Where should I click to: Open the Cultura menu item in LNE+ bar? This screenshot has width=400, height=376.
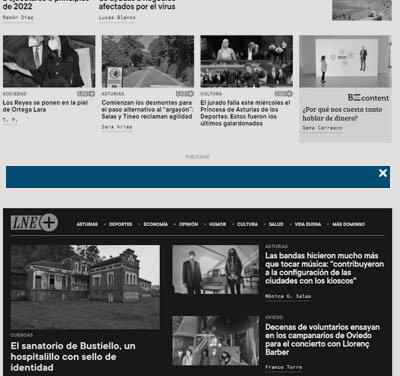tap(247, 224)
